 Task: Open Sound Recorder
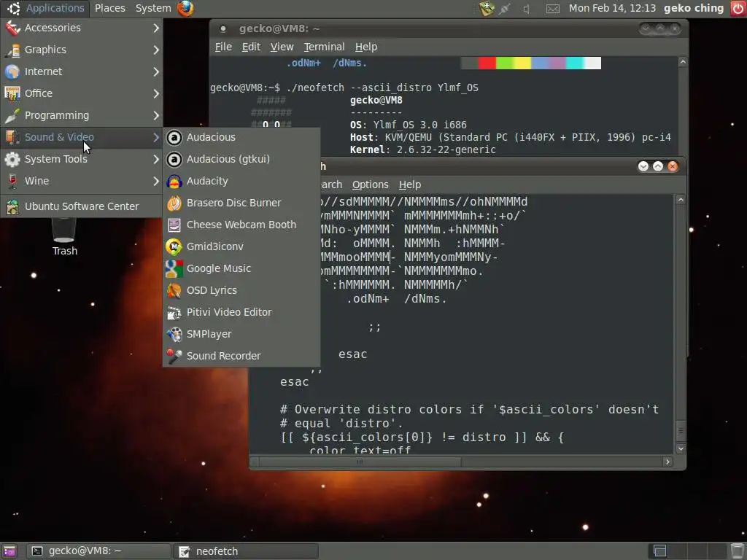coord(241,356)
